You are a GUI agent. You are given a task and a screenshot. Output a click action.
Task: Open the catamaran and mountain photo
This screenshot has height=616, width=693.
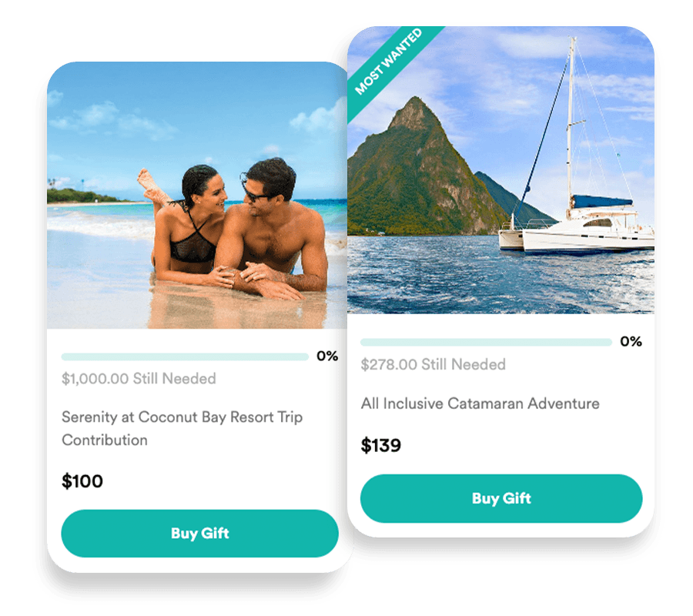(500, 170)
